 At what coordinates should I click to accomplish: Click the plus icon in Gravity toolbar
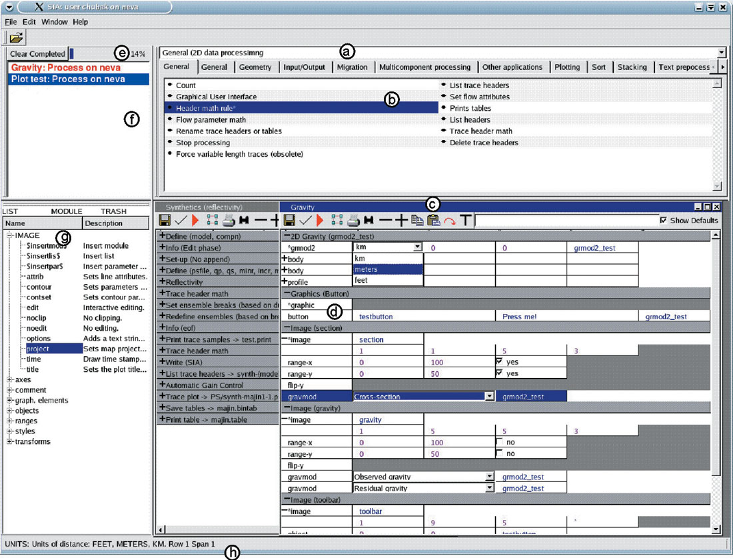tap(401, 220)
